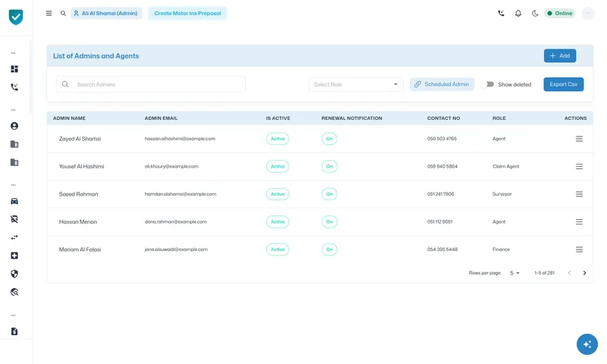Sort by ROLE column header

[499, 118]
